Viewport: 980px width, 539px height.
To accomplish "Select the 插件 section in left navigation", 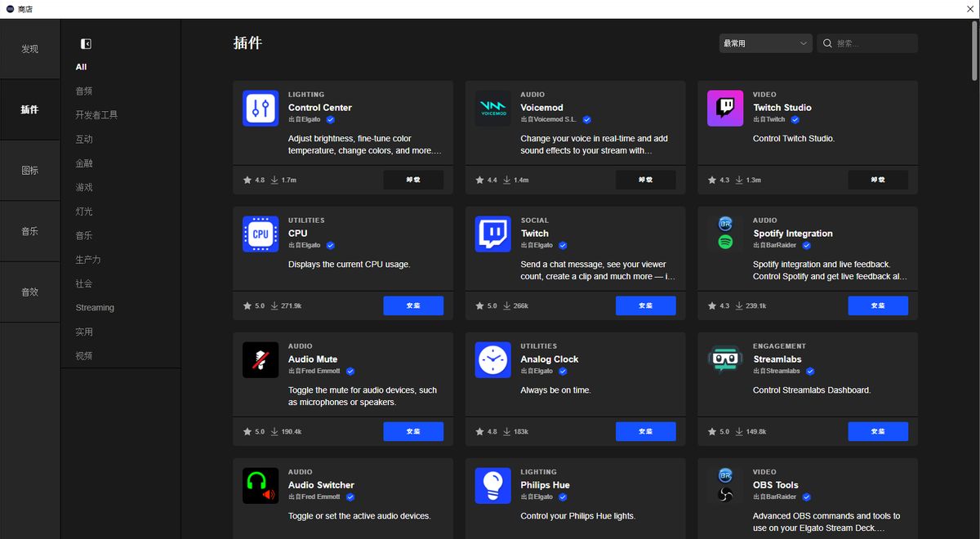I will (x=30, y=109).
